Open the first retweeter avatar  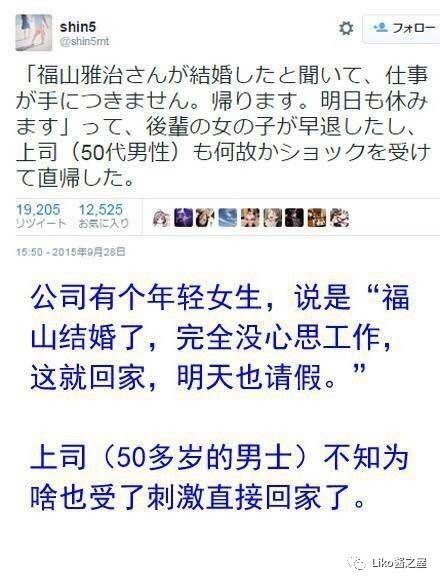pyautogui.click(x=161, y=218)
